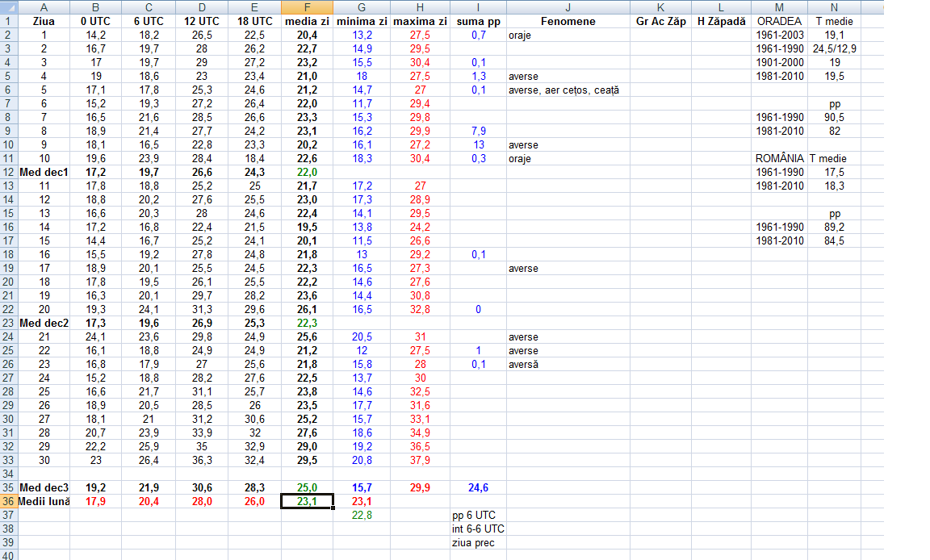The width and height of the screenshot is (930, 560).
Task: Click the 90,5 precipitation cell
Action: click(834, 117)
